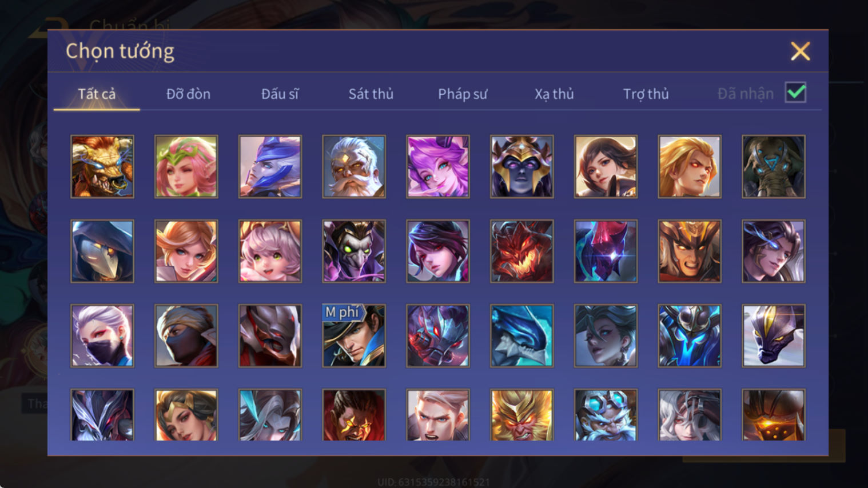Pick the white-haired masked ninja girl
The image size is (868, 488).
(x=102, y=336)
